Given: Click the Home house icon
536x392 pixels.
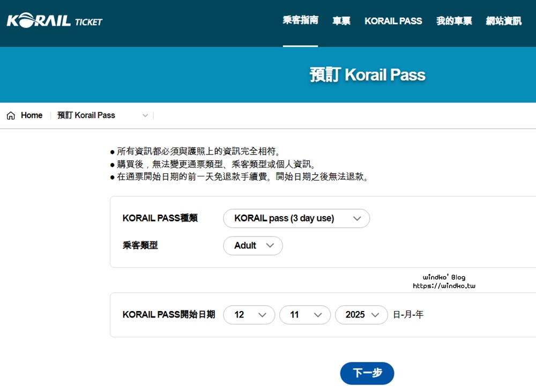Looking at the screenshot, I should tap(11, 116).
